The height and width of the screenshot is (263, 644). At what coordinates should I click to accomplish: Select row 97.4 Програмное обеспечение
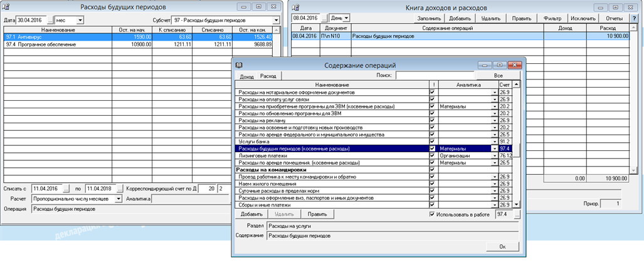139,44
